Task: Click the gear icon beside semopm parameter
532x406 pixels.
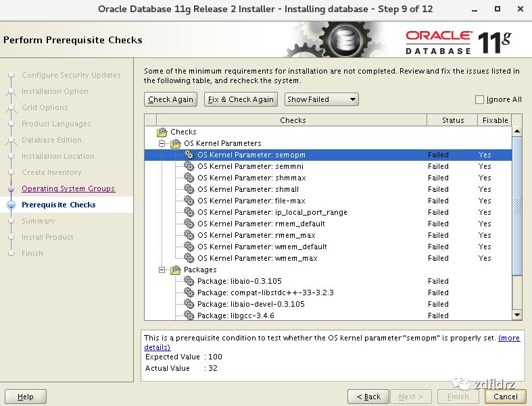Action: [189, 155]
